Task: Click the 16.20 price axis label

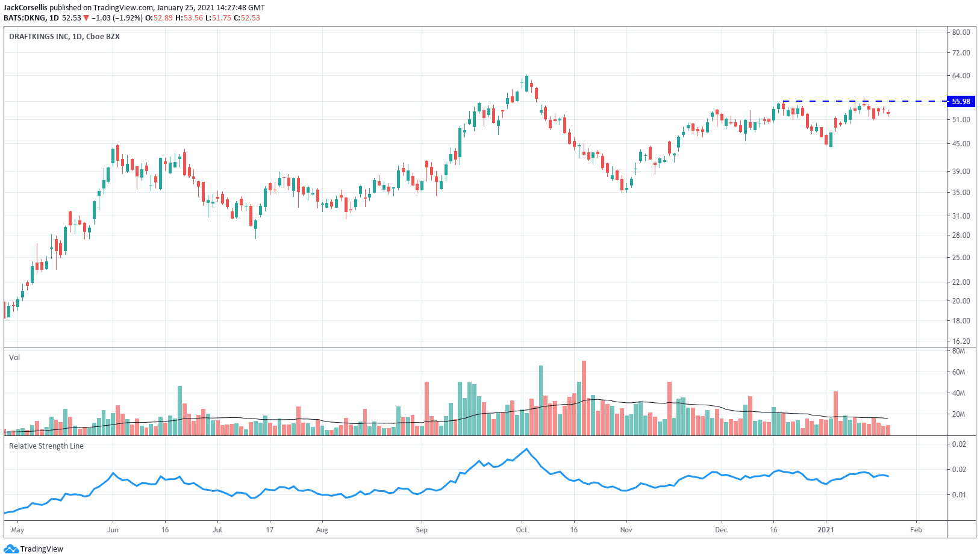Action: [961, 341]
